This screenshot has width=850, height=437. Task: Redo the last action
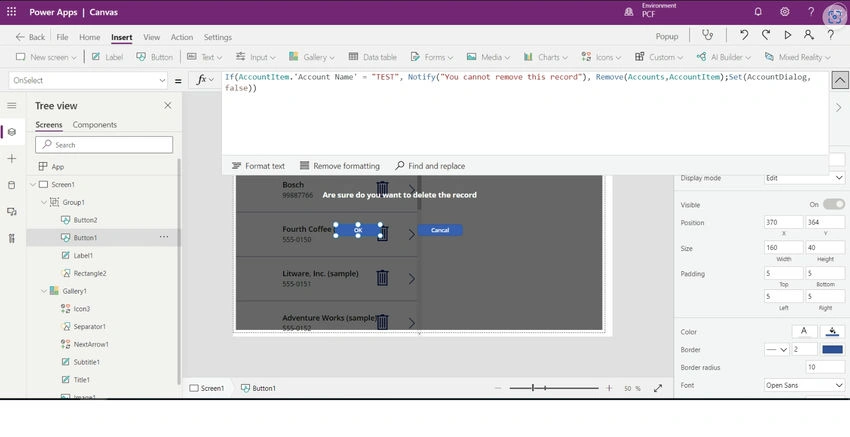click(765, 35)
